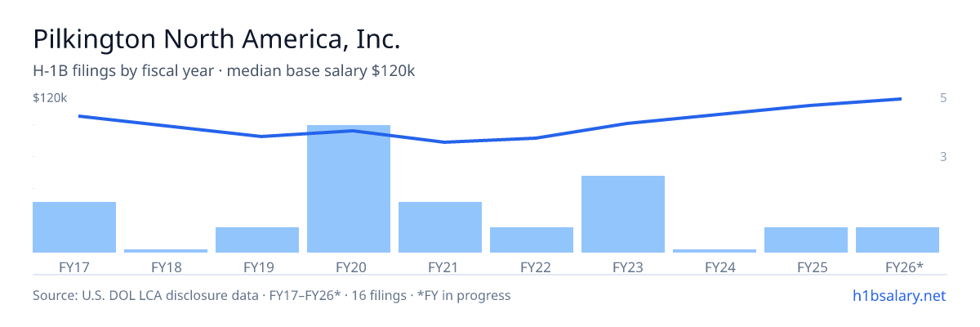The height and width of the screenshot is (327, 980).
Task: Click the FY23 axis label
Action: click(623, 267)
